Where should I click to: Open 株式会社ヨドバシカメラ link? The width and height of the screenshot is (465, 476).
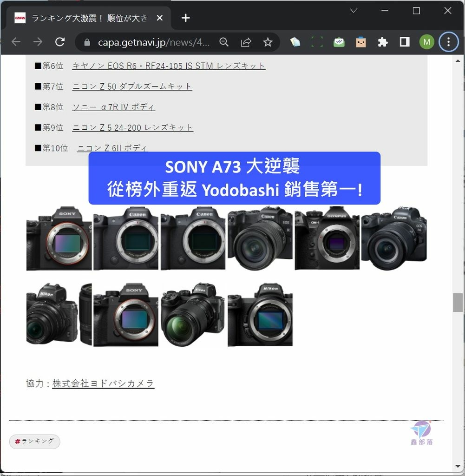(x=103, y=383)
